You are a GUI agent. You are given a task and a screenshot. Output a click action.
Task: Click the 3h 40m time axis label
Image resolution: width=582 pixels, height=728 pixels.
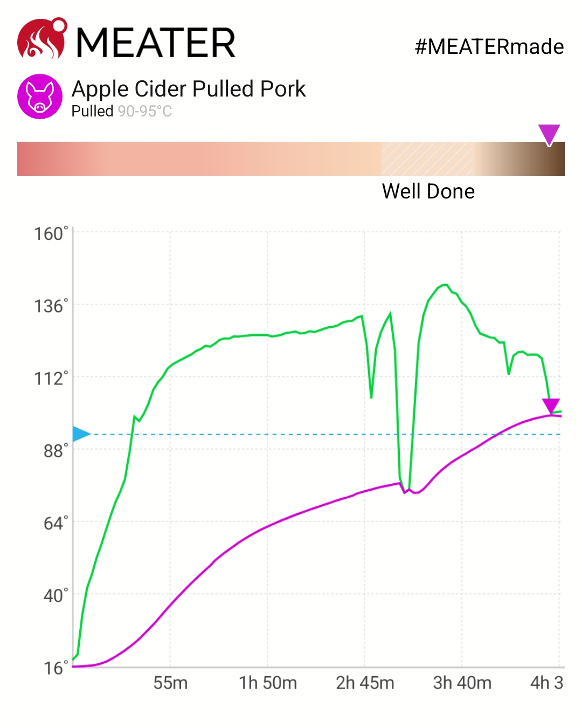(x=462, y=683)
